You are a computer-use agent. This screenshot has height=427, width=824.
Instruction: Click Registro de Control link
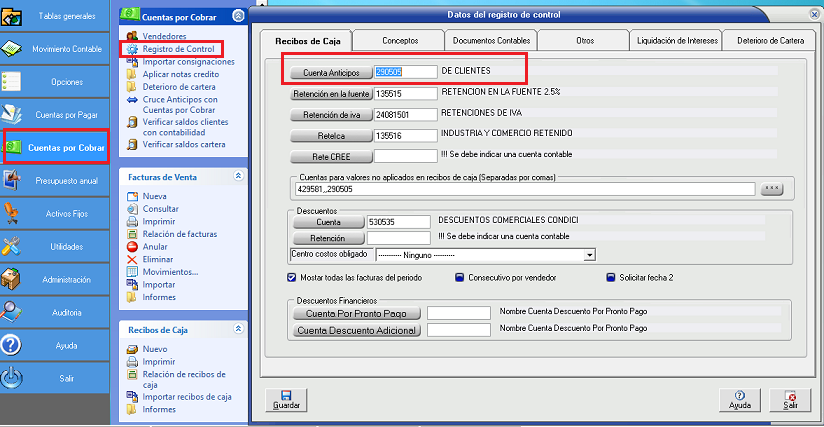177,48
